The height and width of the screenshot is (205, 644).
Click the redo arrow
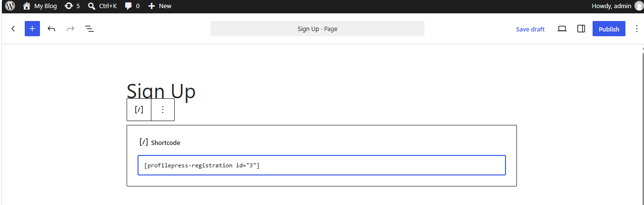point(70,29)
